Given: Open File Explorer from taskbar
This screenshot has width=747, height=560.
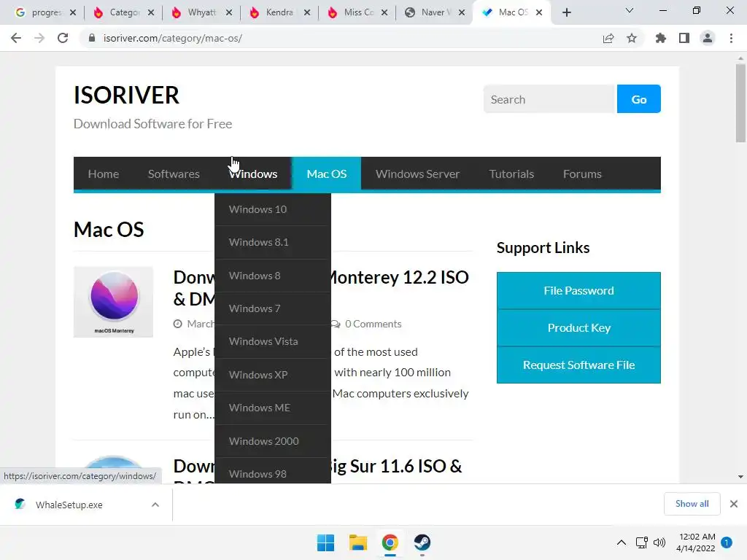Looking at the screenshot, I should [357, 542].
